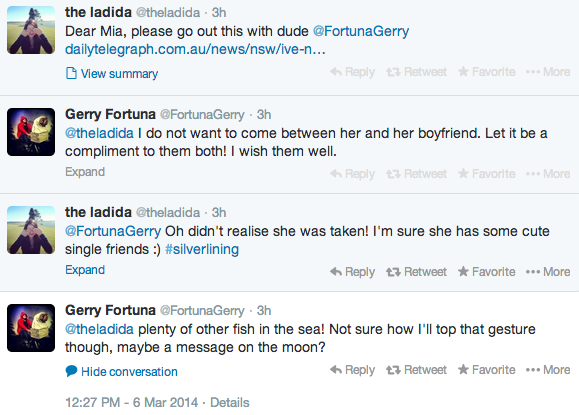
Task: Open the dailytelegraph.com.au news link
Action: pyautogui.click(x=195, y=49)
